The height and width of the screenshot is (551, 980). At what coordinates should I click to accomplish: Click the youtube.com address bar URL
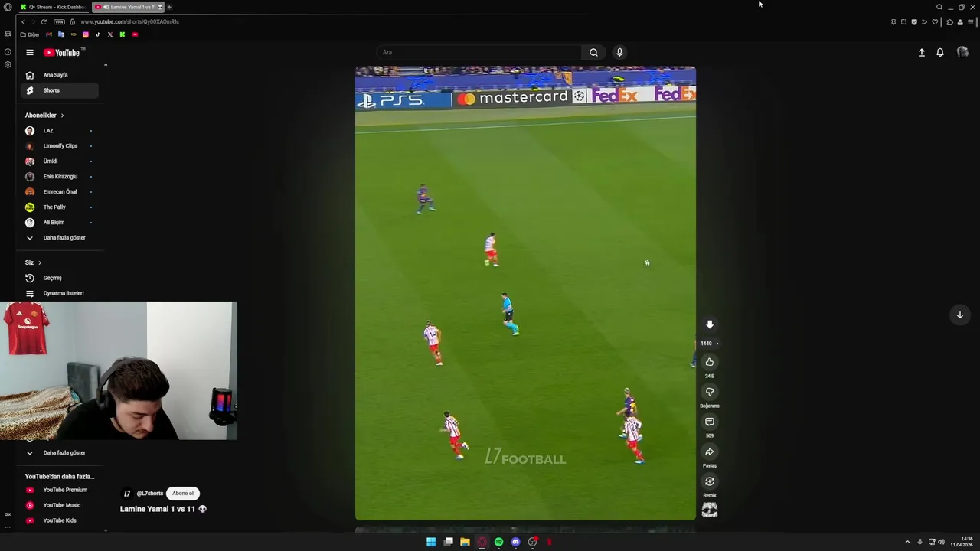[x=129, y=22]
